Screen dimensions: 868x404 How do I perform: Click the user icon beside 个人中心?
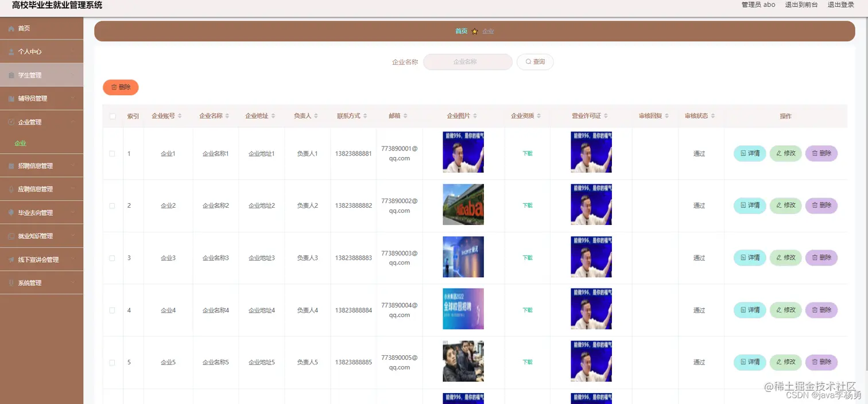point(11,52)
